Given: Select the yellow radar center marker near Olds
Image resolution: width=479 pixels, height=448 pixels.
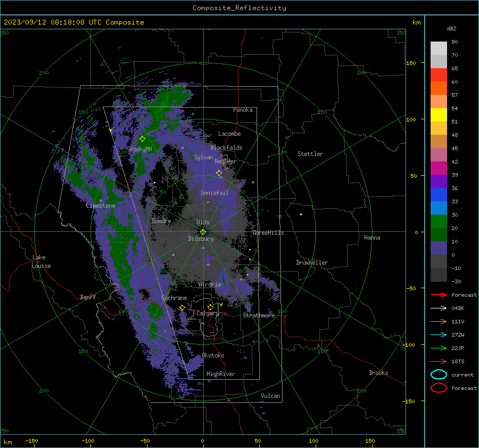Looking at the screenshot, I should [x=203, y=232].
